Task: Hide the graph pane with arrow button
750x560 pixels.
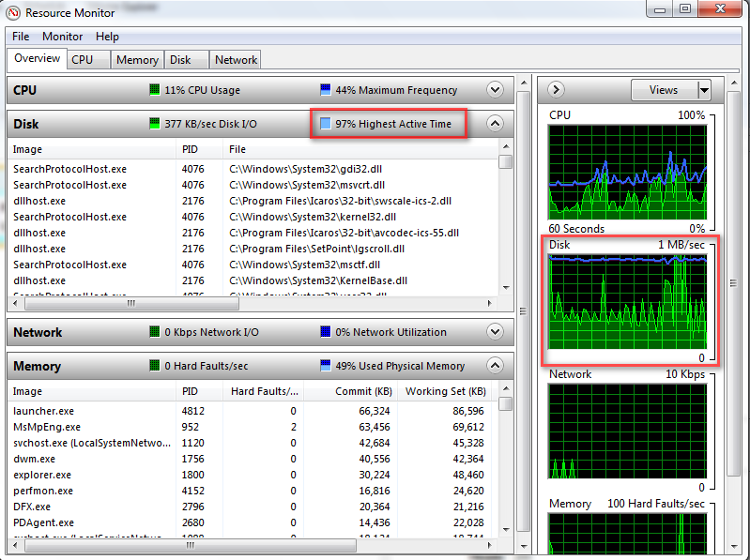Action: click(556, 90)
